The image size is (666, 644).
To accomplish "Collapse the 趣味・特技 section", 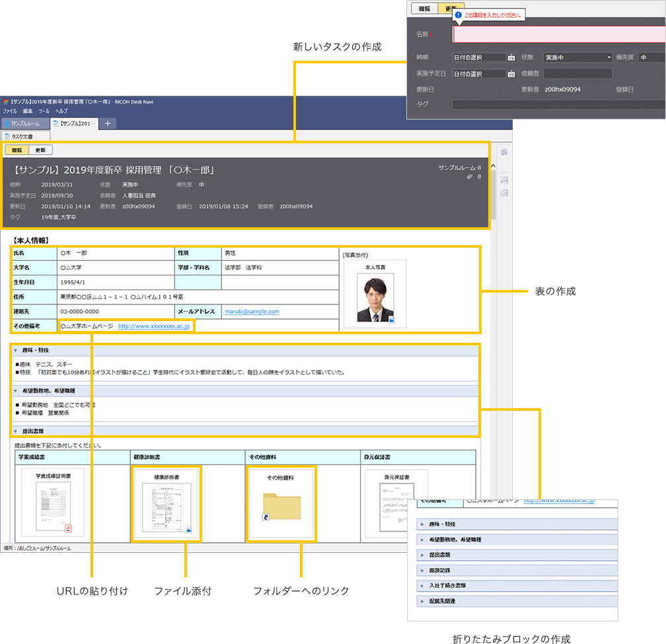I will click(x=15, y=350).
